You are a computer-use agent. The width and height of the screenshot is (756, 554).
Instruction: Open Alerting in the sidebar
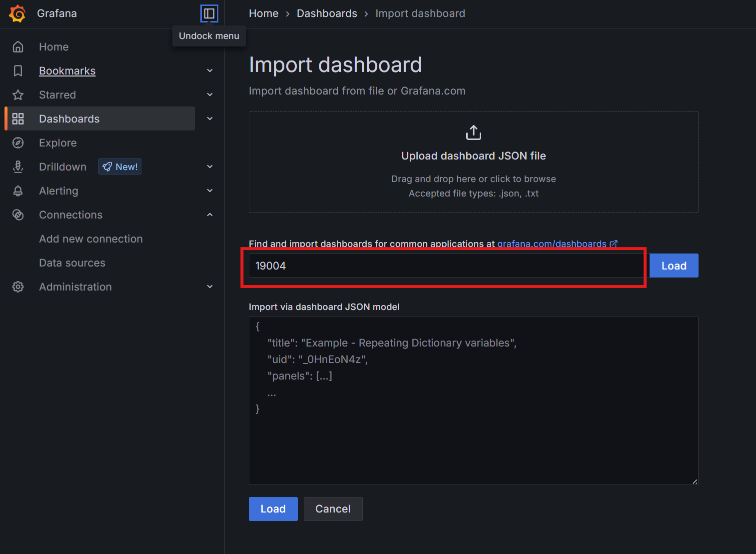pos(59,191)
